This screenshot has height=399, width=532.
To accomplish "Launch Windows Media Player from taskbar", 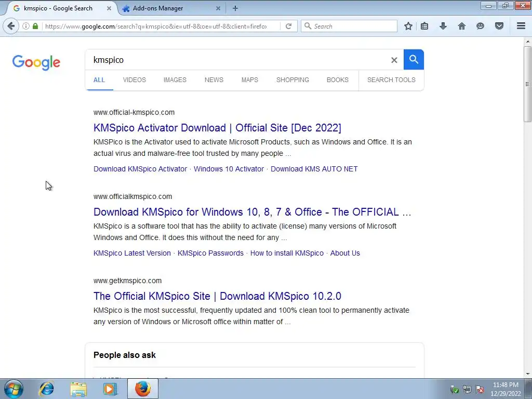I will 110,389.
